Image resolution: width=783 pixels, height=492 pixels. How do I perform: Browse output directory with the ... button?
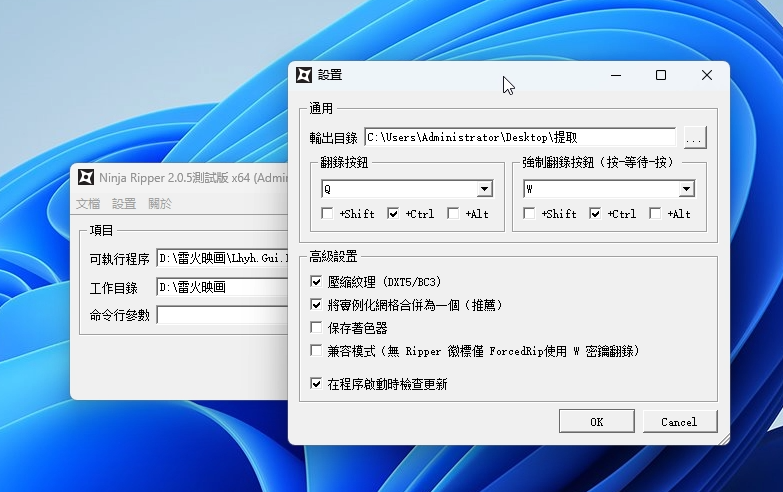click(695, 137)
